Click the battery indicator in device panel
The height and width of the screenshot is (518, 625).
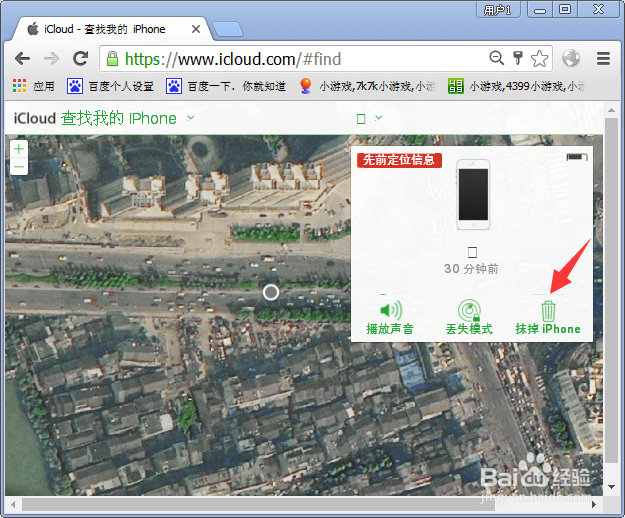click(x=577, y=157)
